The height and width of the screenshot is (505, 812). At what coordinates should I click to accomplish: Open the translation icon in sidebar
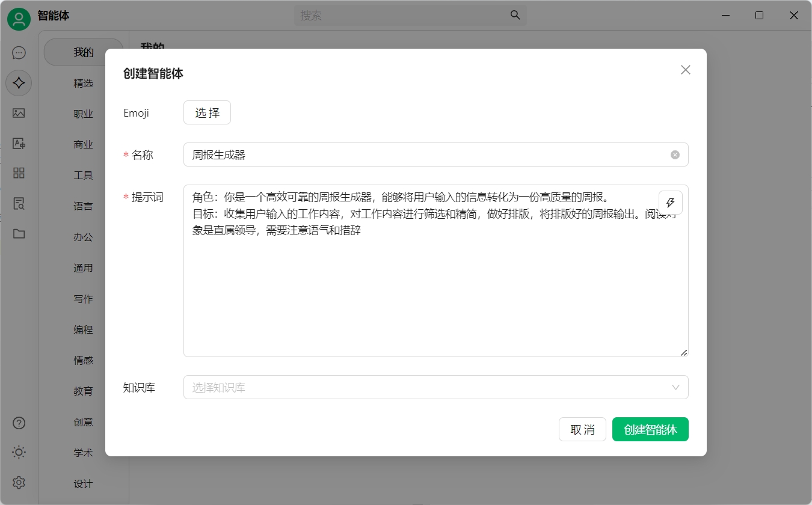(19, 143)
